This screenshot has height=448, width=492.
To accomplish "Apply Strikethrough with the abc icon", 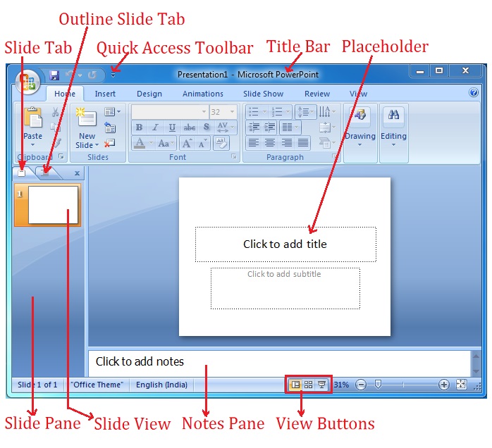I will (189, 127).
